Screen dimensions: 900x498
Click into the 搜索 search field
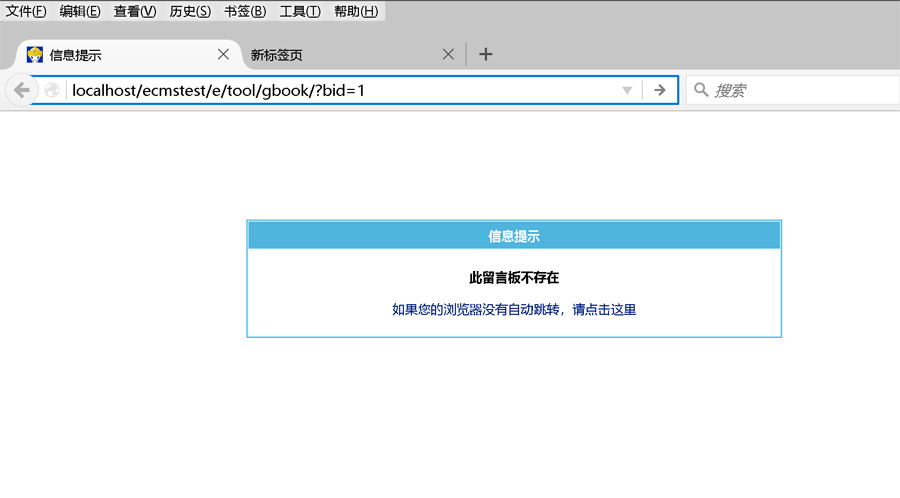pyautogui.click(x=800, y=90)
